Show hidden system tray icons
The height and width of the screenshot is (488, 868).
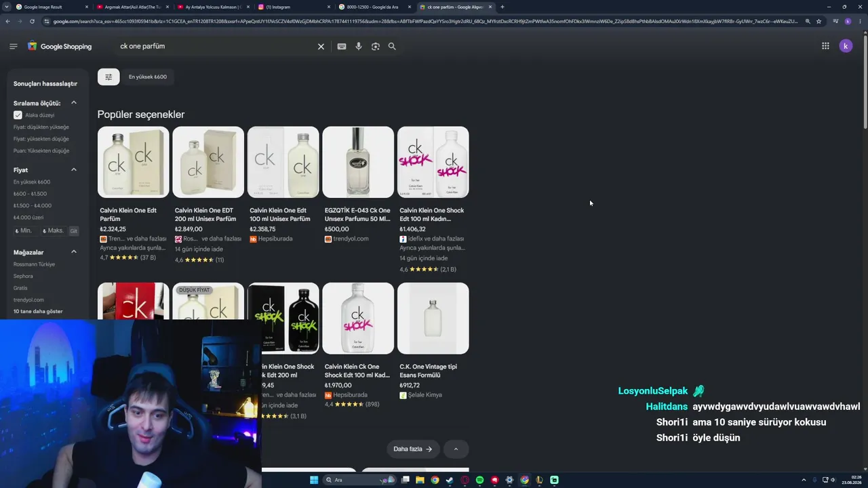804,480
